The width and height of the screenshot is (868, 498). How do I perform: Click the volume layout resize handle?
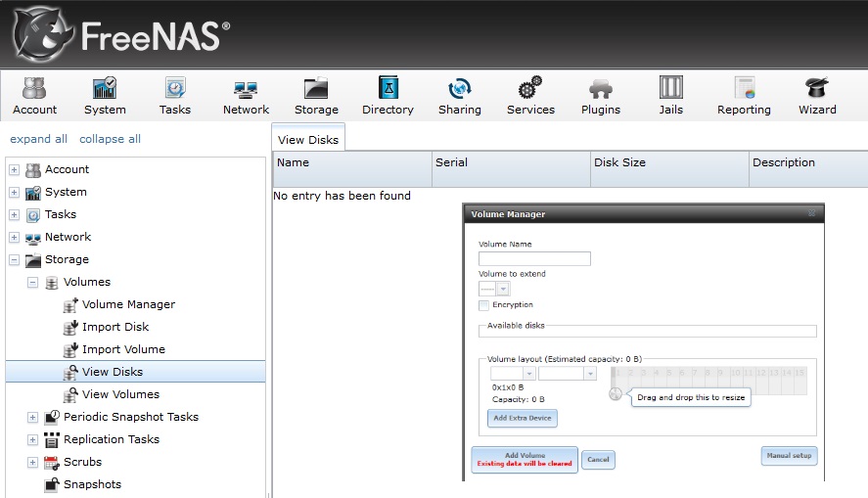point(615,394)
